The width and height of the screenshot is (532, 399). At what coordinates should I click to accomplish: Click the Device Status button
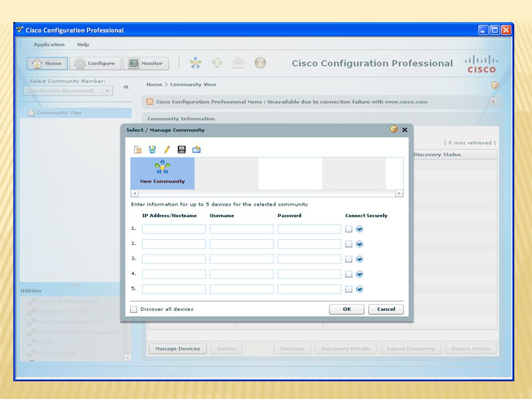470,349
